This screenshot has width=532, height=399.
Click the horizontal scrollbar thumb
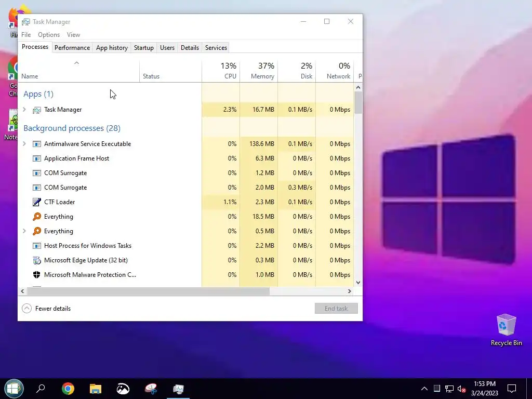148,291
